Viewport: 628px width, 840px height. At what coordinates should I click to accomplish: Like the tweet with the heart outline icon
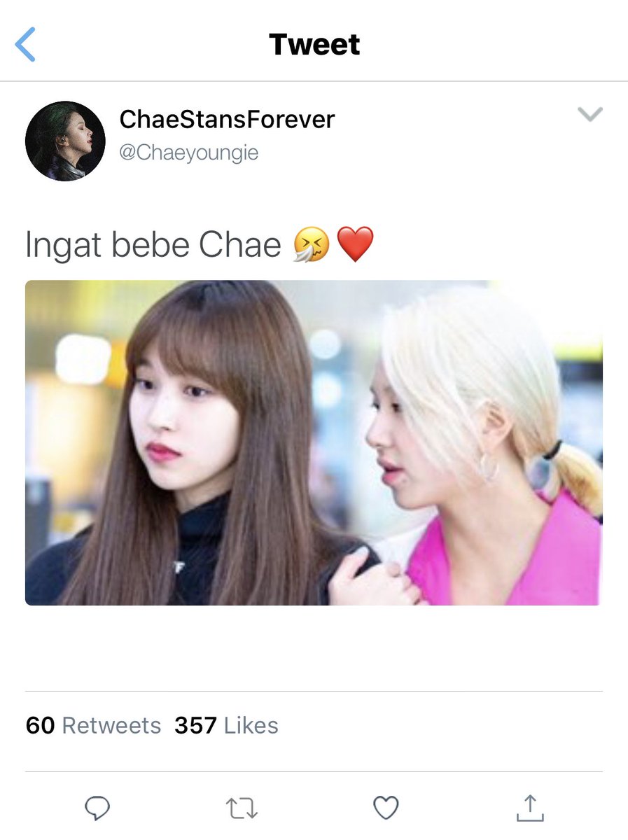pyautogui.click(x=386, y=808)
